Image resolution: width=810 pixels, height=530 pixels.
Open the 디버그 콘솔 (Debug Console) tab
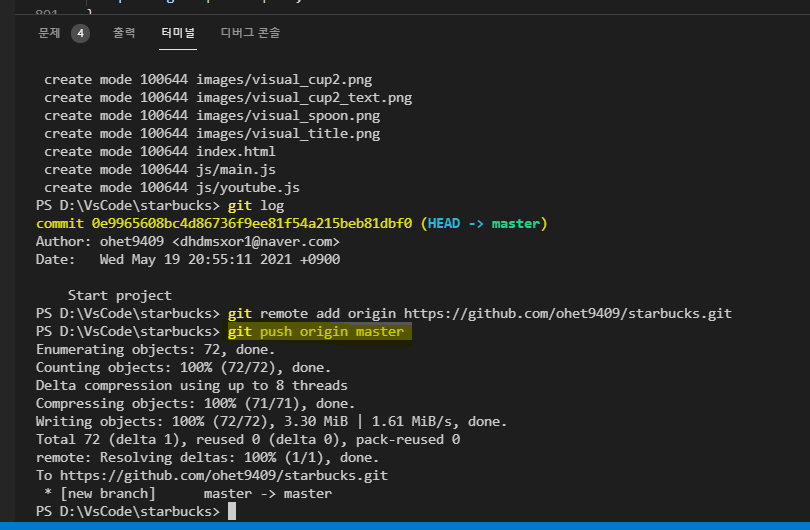click(250, 33)
